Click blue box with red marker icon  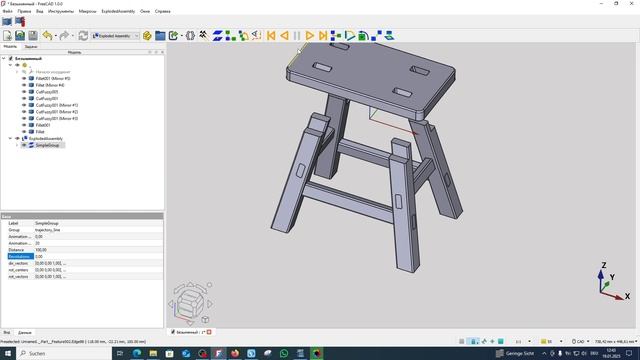coord(20,21)
